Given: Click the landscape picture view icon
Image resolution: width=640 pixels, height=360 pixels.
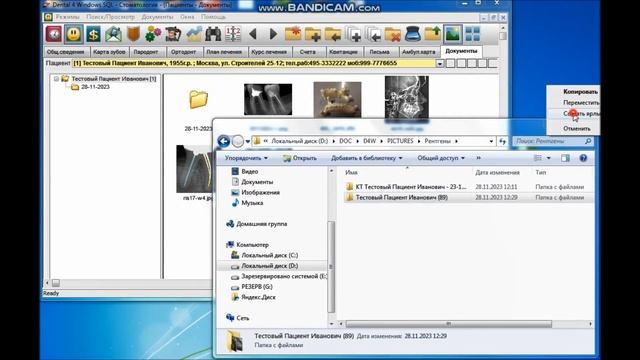Looking at the screenshot, I should click(x=453, y=34).
